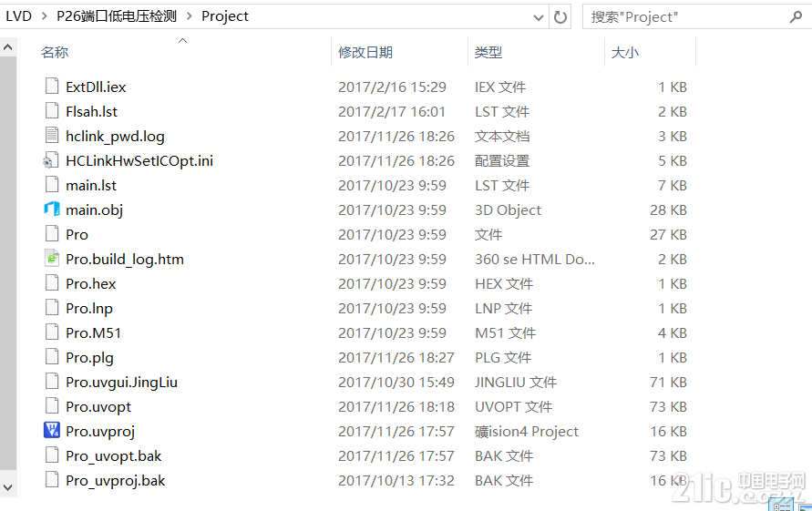Select the file name Pro_uvproj.bak
Viewport: 812px width, 511px height.
(116, 480)
